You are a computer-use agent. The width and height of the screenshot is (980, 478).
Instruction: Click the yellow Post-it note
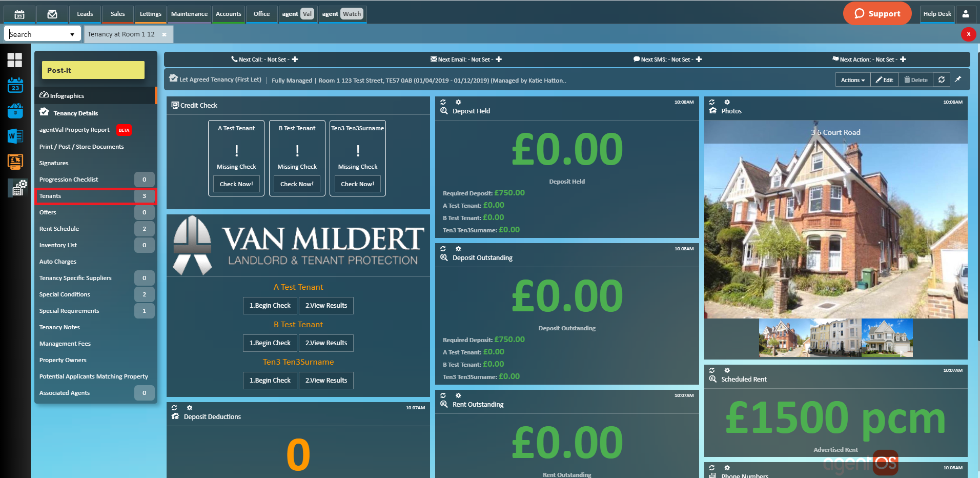93,70
